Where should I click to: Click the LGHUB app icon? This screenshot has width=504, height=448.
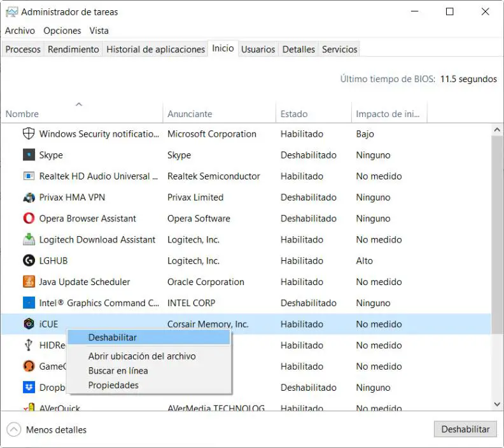(29, 260)
